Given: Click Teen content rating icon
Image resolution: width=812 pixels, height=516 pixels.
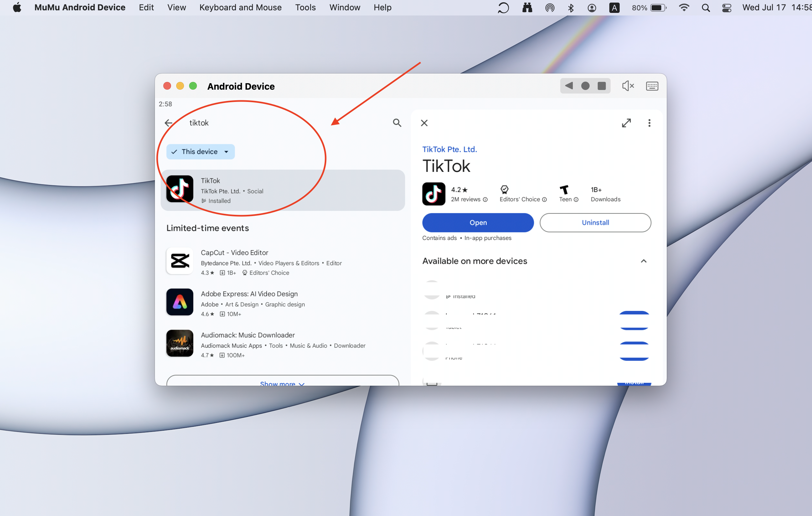Looking at the screenshot, I should (564, 189).
